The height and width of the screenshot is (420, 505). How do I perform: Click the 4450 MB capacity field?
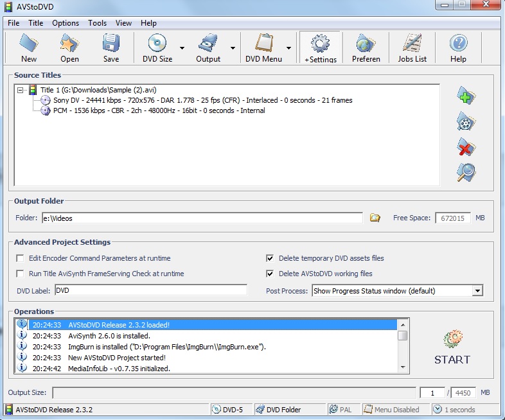[463, 392]
